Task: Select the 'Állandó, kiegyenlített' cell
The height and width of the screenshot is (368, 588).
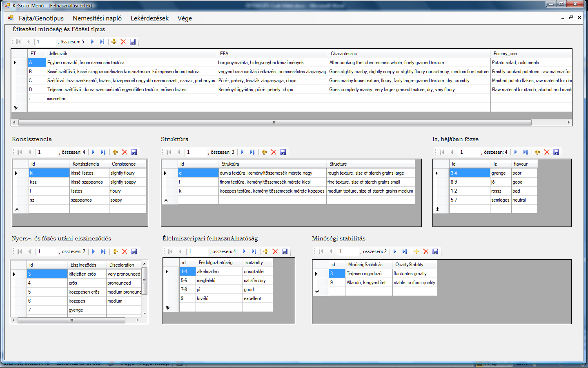Action: pos(369,283)
